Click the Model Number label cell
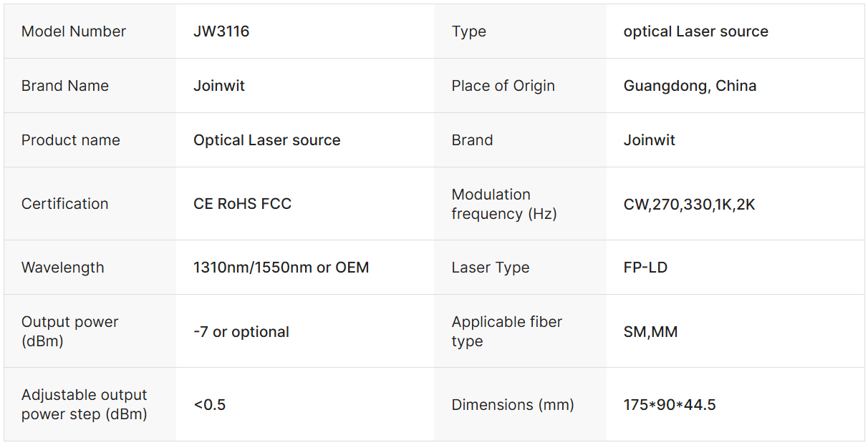Screen dimensions: 868x445 coord(74,31)
